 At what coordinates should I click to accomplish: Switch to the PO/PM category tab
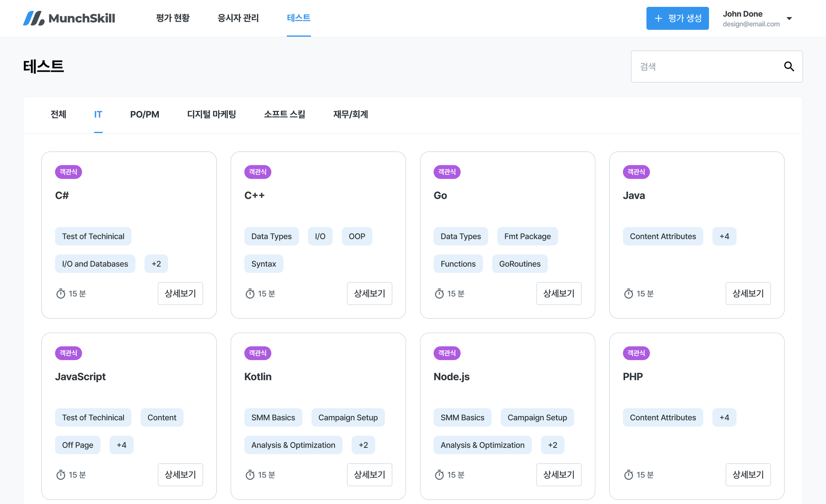[x=144, y=115]
